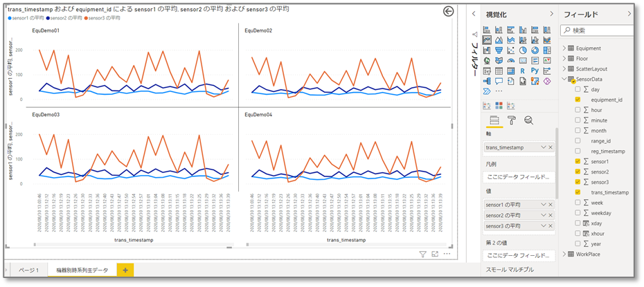Uncheck the sensor3 field
The image size is (644, 287).
click(578, 182)
